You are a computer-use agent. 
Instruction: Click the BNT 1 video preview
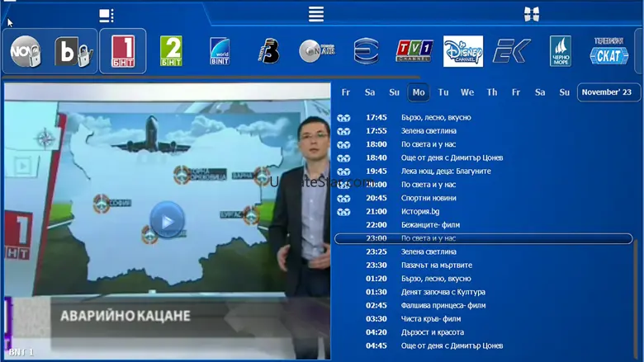(x=167, y=221)
